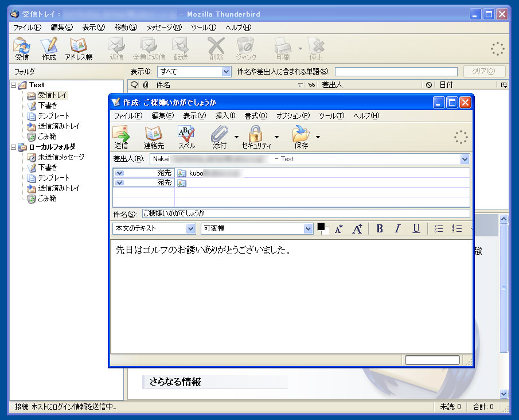Image resolution: width=519 pixels, height=420 pixels.
Task: Toggle Bold formatting
Action: coord(380,228)
